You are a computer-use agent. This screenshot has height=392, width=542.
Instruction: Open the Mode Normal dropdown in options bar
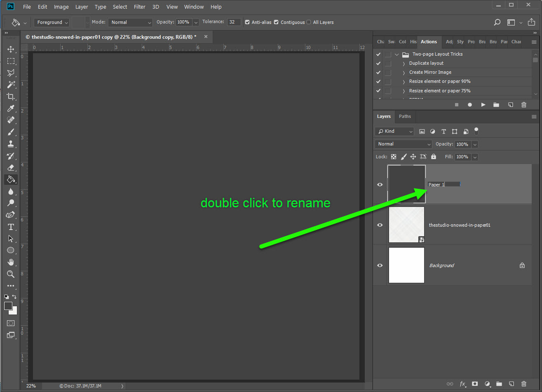[130, 22]
